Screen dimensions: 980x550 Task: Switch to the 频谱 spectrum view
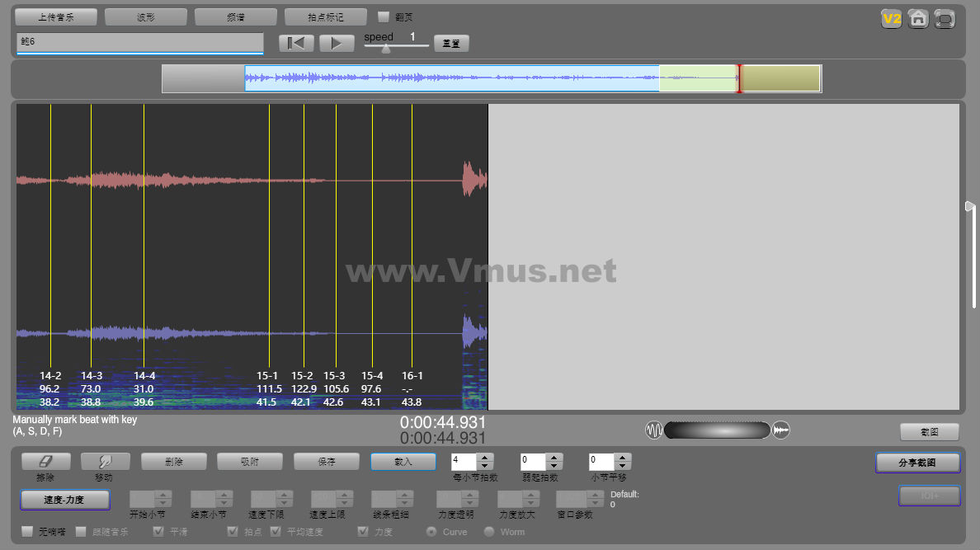click(x=236, y=16)
